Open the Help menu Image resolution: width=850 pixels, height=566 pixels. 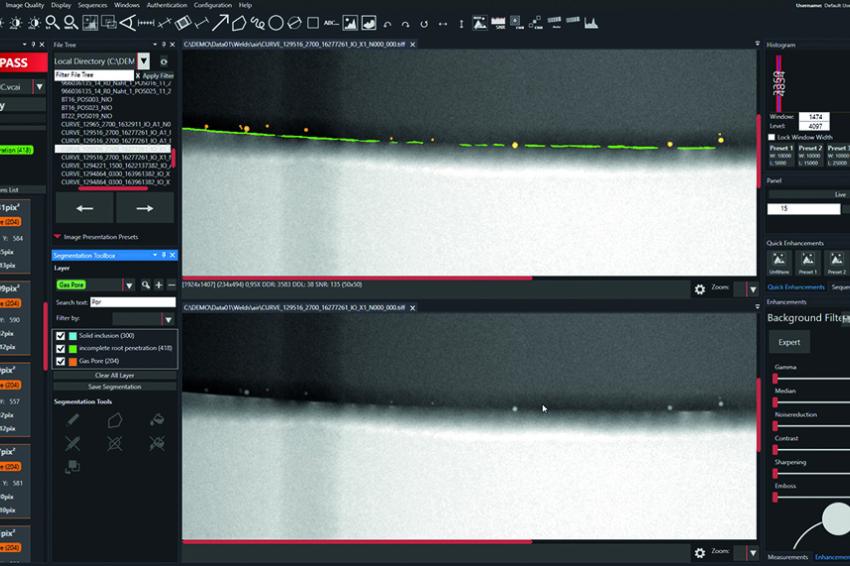(245, 5)
